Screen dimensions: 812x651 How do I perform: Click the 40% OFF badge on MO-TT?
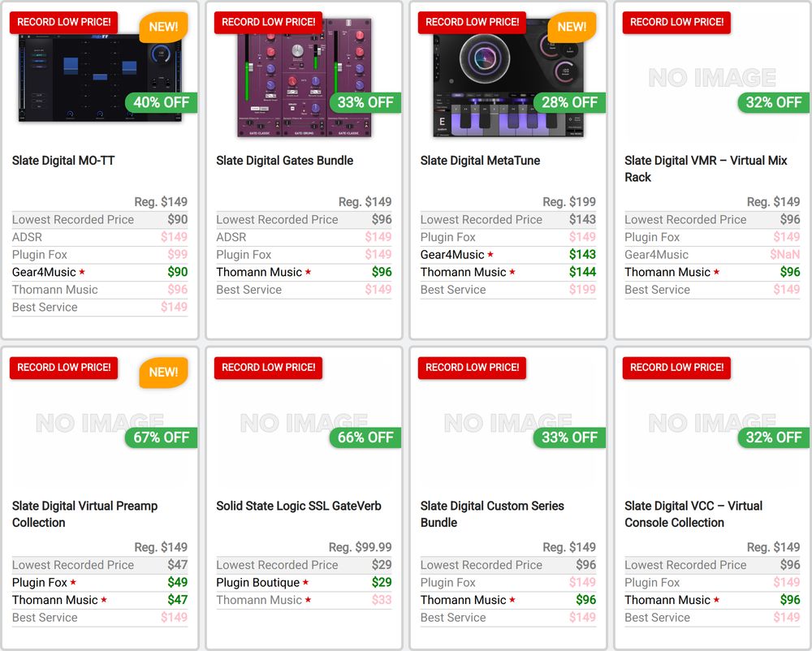coord(161,102)
